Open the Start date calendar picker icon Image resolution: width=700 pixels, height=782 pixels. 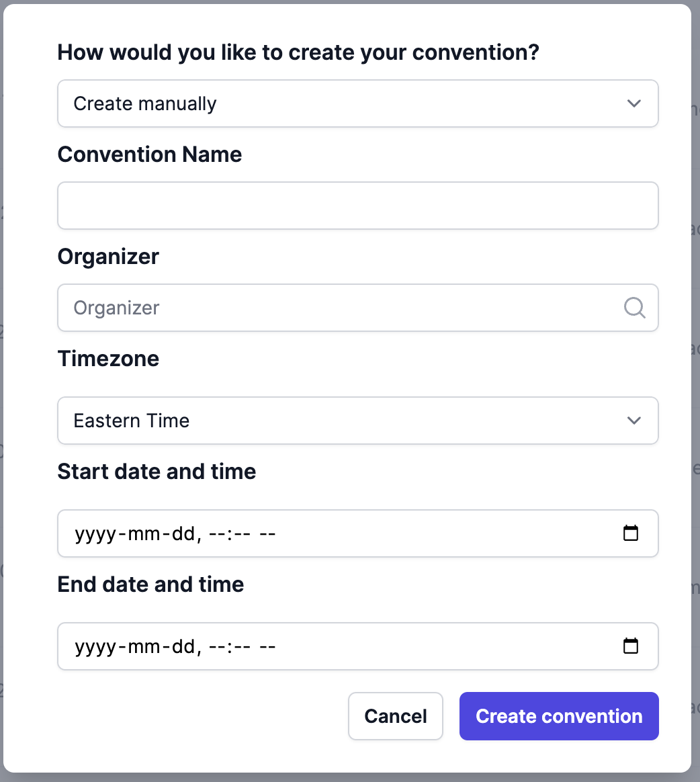(x=630, y=533)
